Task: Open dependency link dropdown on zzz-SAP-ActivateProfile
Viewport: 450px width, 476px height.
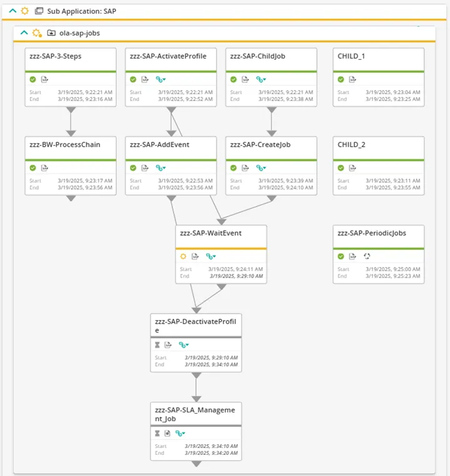Action: (x=160, y=79)
